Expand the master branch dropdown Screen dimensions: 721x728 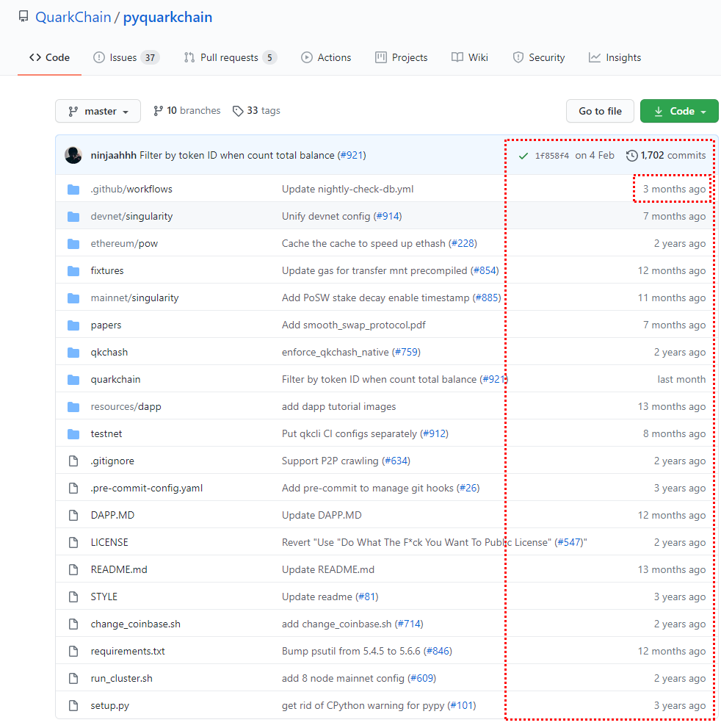click(98, 111)
